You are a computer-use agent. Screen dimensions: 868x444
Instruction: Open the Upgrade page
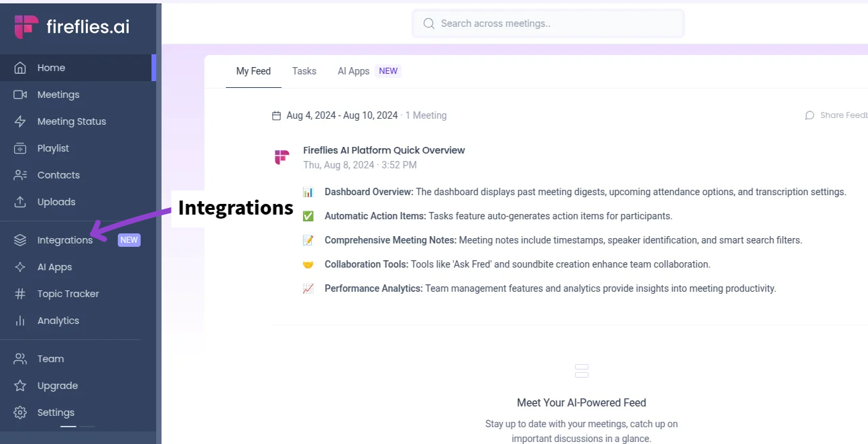pyautogui.click(x=56, y=385)
